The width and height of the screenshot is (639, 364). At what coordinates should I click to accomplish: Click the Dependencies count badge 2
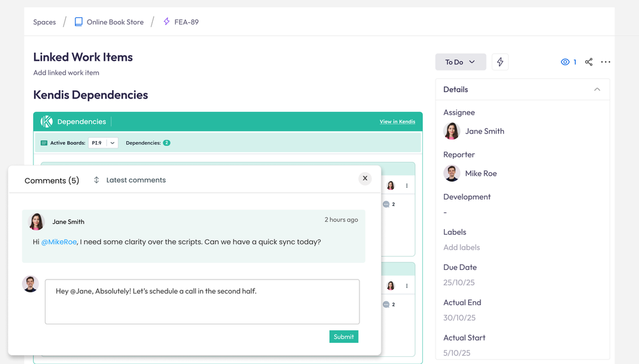click(167, 143)
